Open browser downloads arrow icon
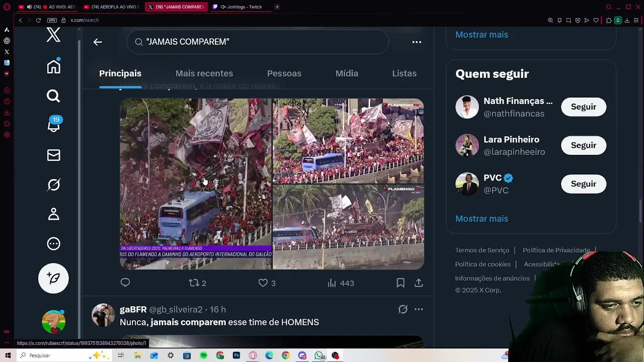 click(x=627, y=20)
